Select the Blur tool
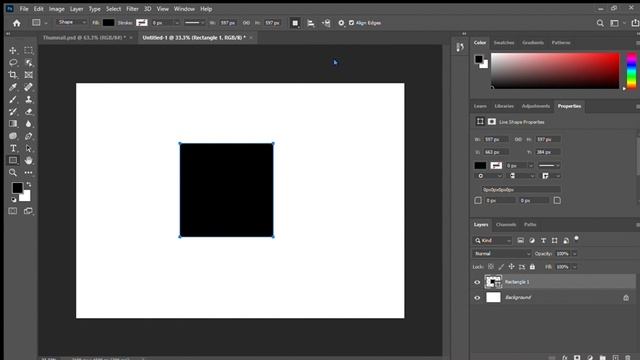 coord(28,124)
